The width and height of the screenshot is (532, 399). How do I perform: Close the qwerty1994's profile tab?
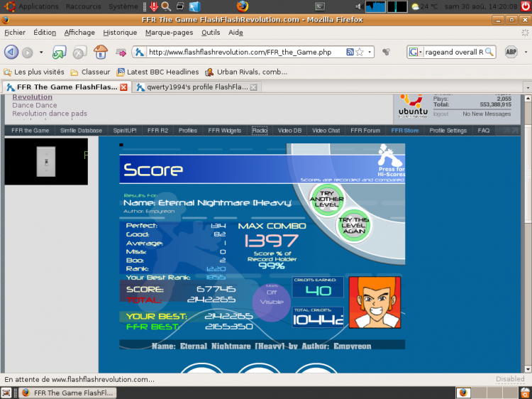(253, 87)
